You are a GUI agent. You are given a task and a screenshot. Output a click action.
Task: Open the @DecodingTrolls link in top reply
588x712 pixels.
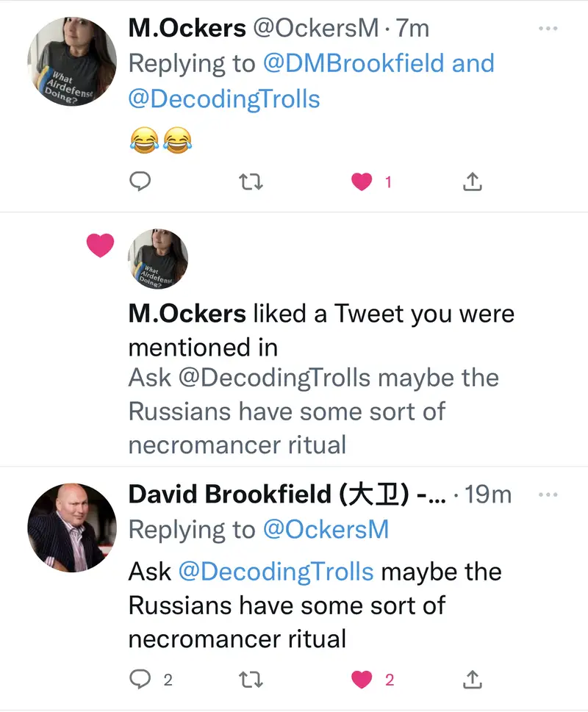point(224,98)
